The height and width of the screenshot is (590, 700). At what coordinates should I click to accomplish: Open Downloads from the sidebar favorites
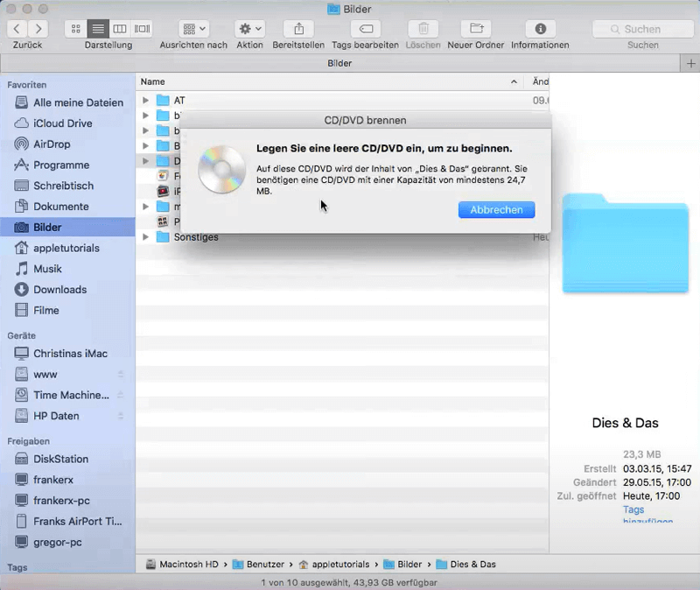click(59, 290)
